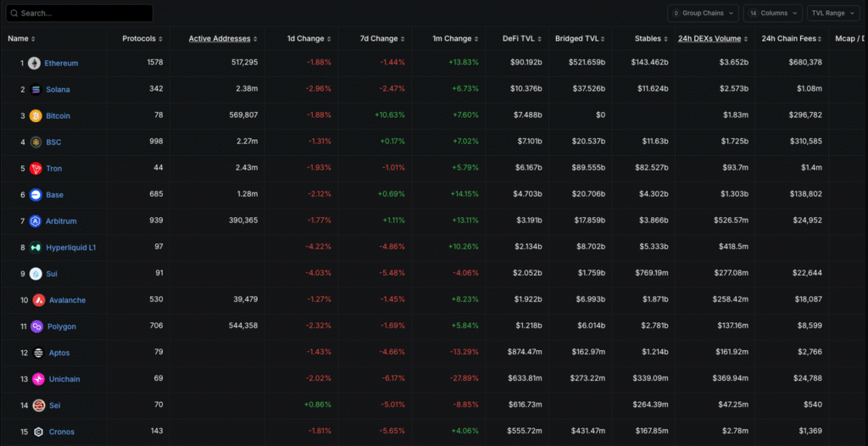Click Unichain's 1m change -27.89%

464,378
